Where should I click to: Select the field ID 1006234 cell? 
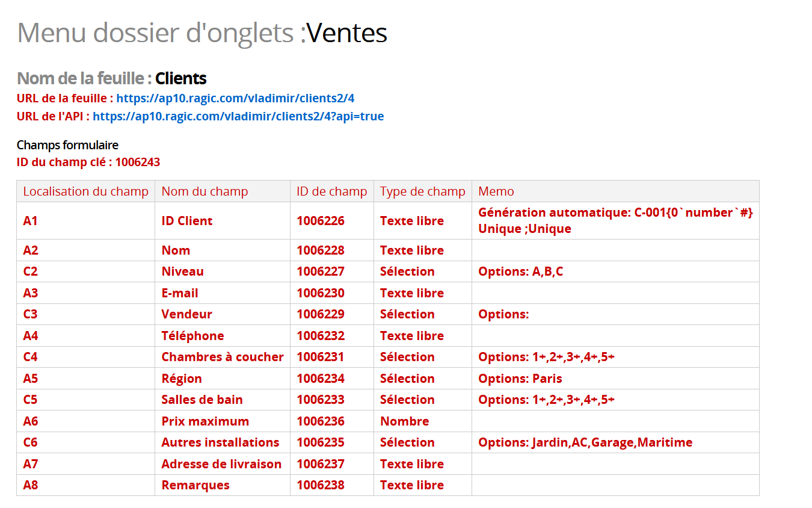tap(332, 379)
